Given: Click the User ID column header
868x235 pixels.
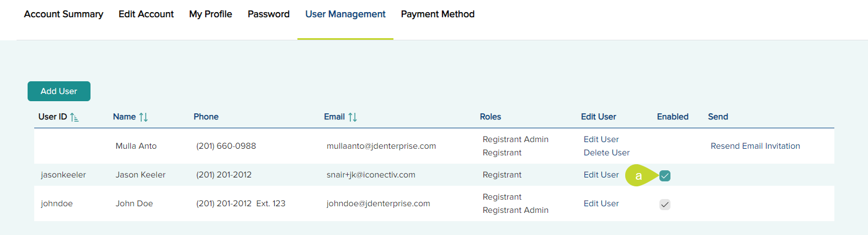Looking at the screenshot, I should [52, 117].
